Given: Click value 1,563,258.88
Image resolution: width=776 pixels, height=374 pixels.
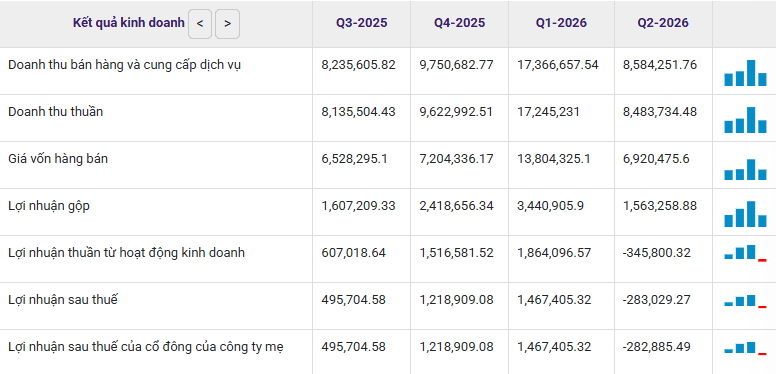Looking at the screenshot, I should point(660,206).
